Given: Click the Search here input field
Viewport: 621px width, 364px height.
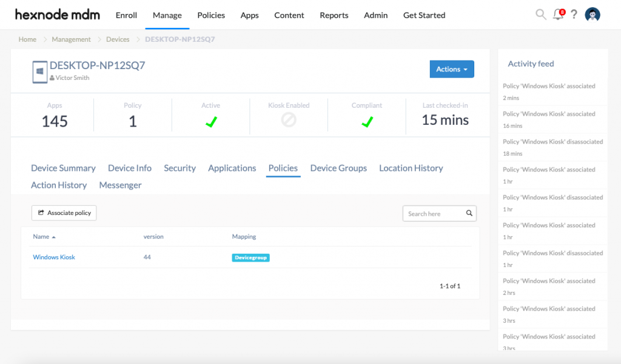Looking at the screenshot, I should [x=434, y=214].
